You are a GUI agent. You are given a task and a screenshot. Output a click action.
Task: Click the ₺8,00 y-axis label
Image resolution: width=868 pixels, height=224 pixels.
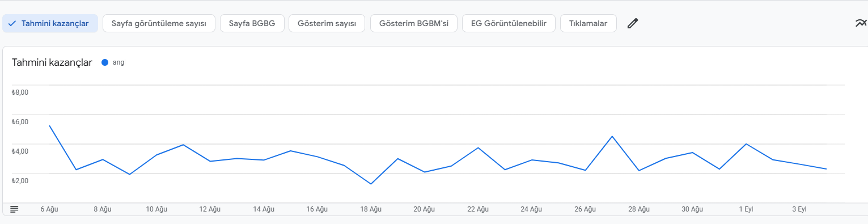click(20, 92)
